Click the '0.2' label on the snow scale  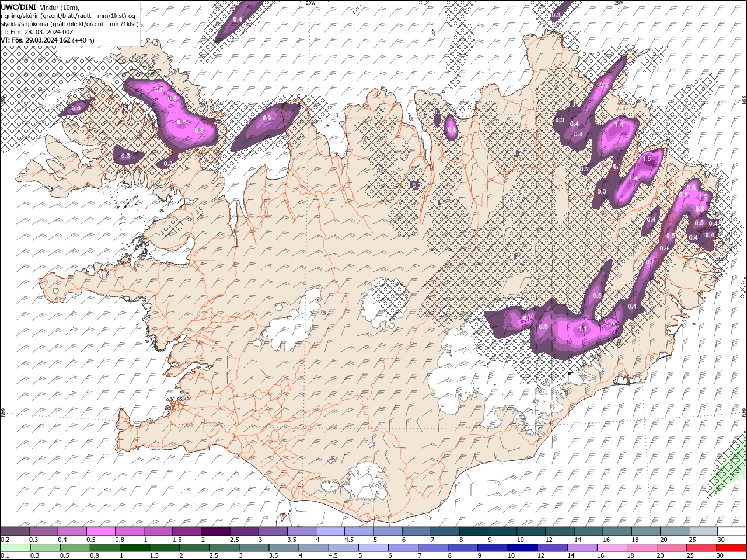[5, 540]
